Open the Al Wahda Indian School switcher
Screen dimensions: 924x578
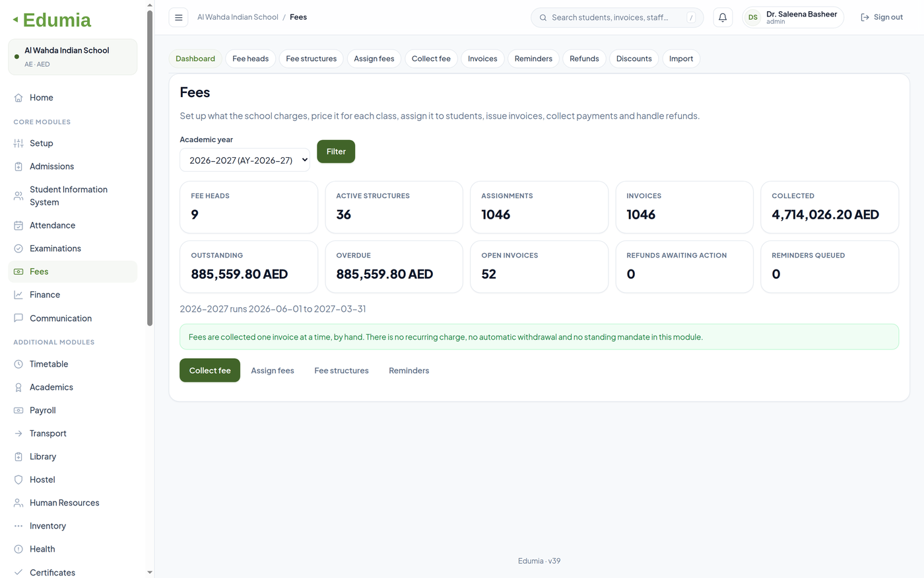tap(73, 57)
